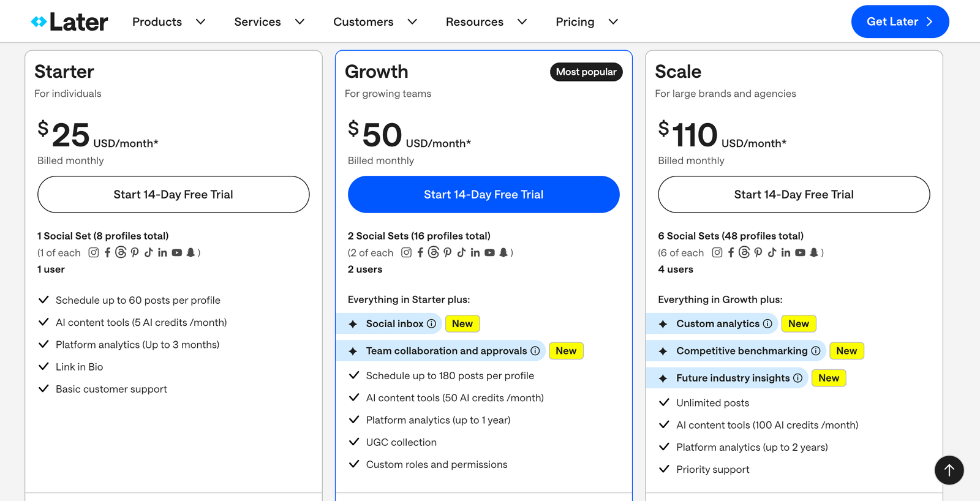This screenshot has height=501, width=980.
Task: Click the Facebook icon in the Starter plan
Action: click(107, 252)
